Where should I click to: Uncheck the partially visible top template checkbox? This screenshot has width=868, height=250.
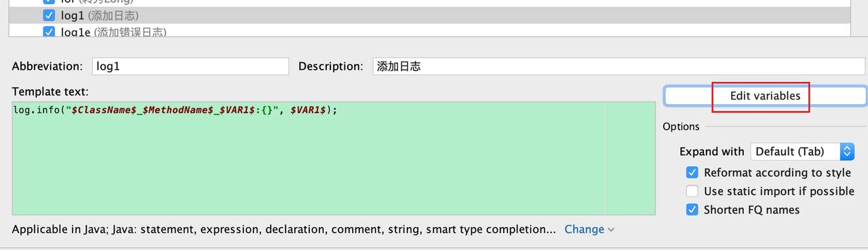click(x=49, y=2)
